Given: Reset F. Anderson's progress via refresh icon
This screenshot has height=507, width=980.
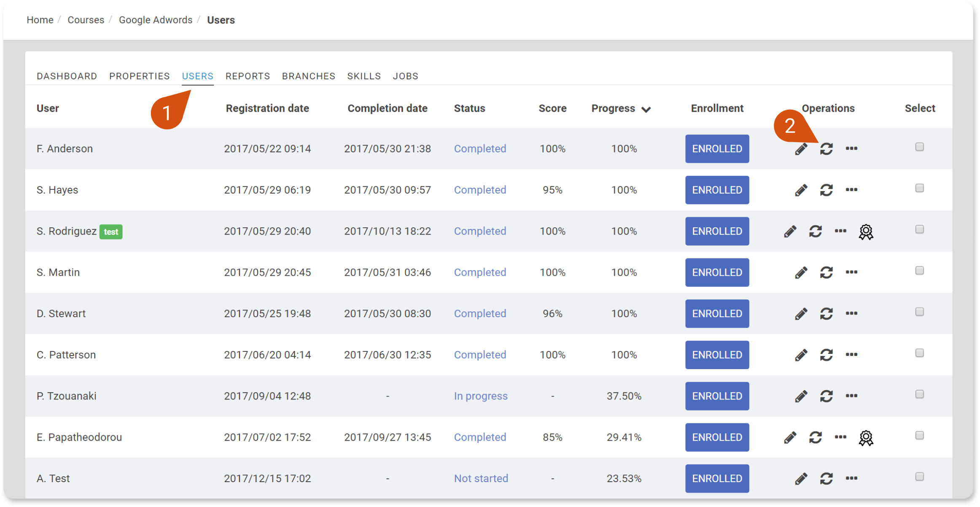Looking at the screenshot, I should (827, 149).
